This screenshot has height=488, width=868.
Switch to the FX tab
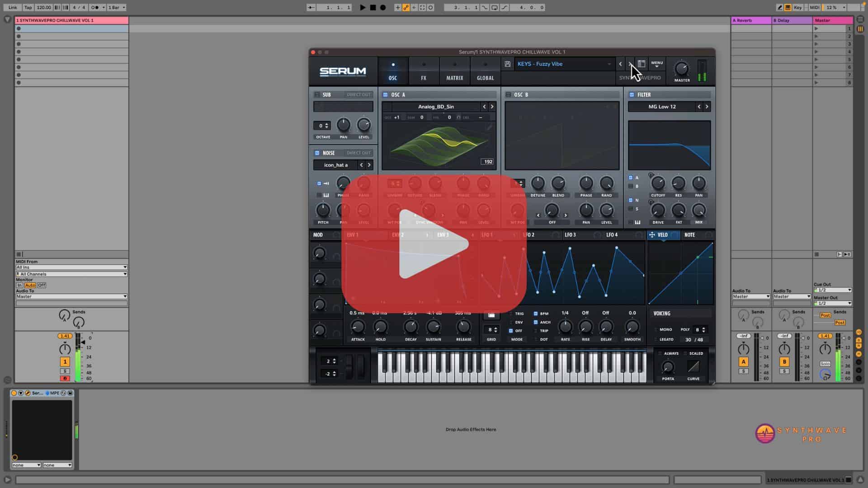[424, 71]
